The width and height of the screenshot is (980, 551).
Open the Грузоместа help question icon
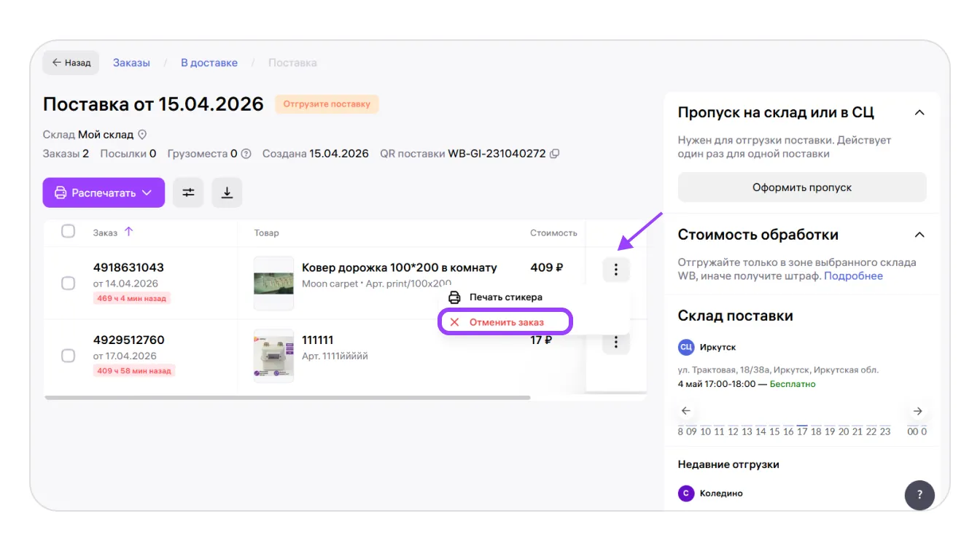click(x=246, y=154)
